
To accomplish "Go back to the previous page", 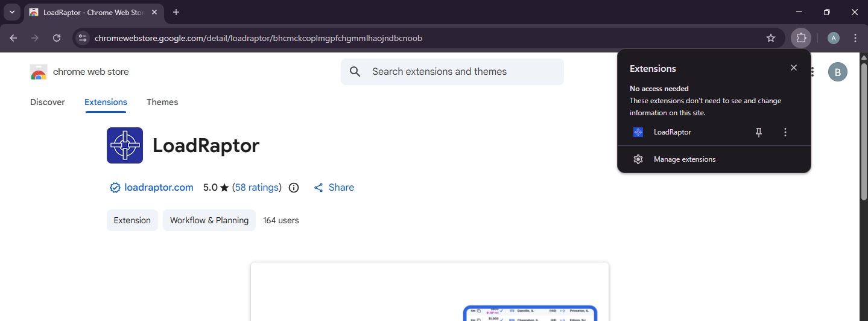I will click(x=13, y=38).
